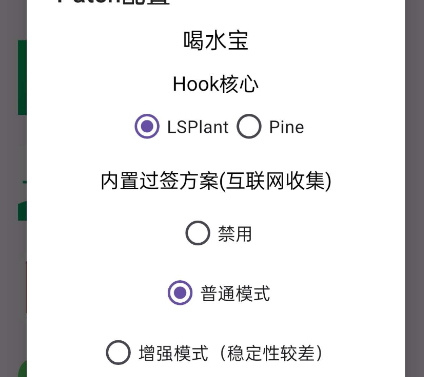Screen dimensions: 424x377
Task: Click the 普通模式 text label
Action: click(235, 294)
